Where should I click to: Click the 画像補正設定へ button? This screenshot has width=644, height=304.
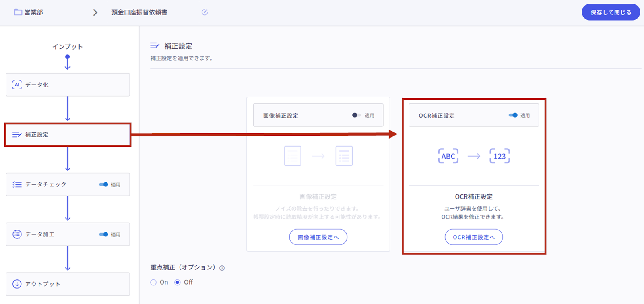tap(318, 237)
